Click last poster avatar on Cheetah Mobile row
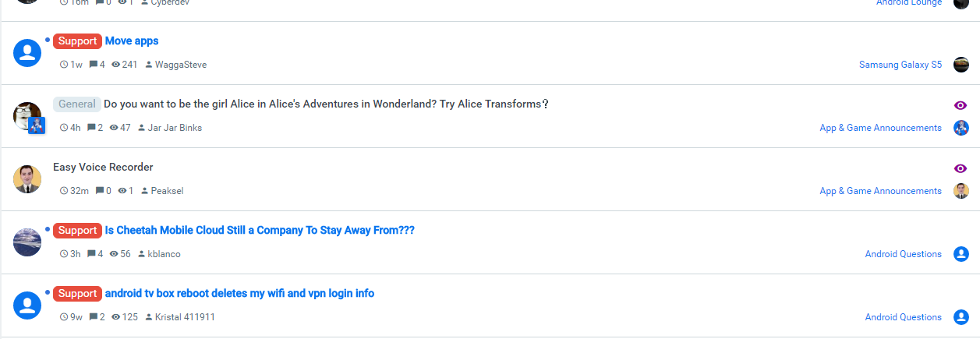Viewport: 980px width, 339px height. click(961, 254)
